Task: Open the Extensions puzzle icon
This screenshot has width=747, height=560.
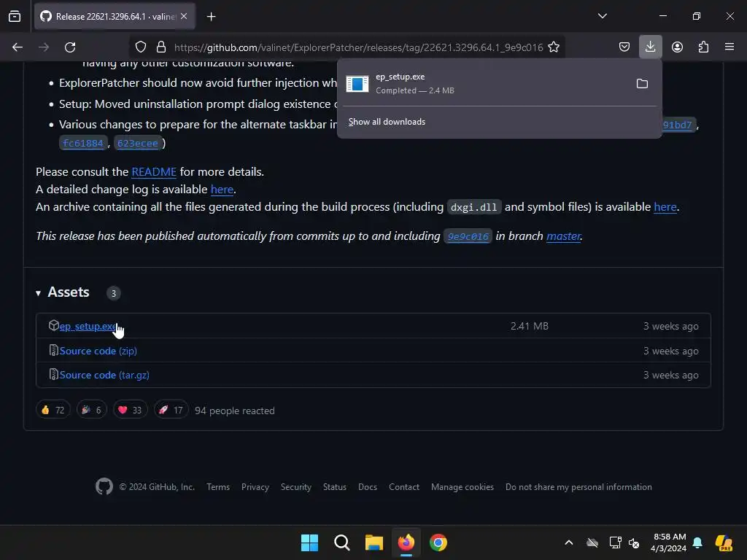Action: [x=703, y=47]
